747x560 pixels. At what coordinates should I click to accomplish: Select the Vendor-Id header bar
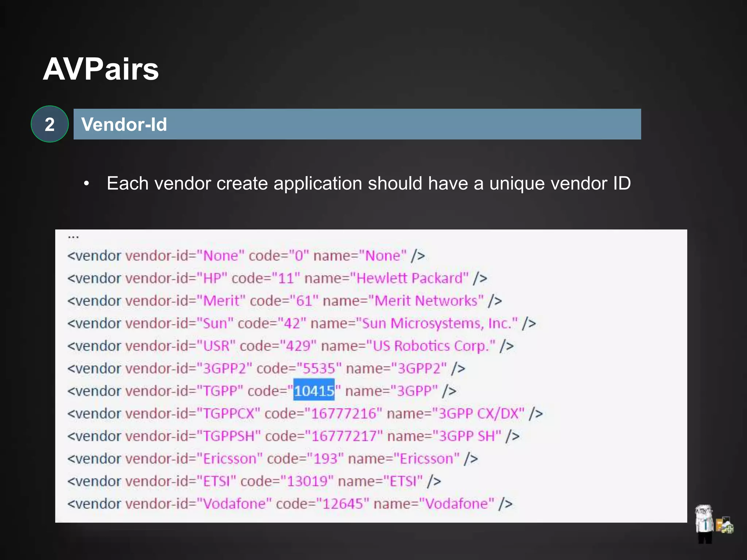click(x=357, y=124)
